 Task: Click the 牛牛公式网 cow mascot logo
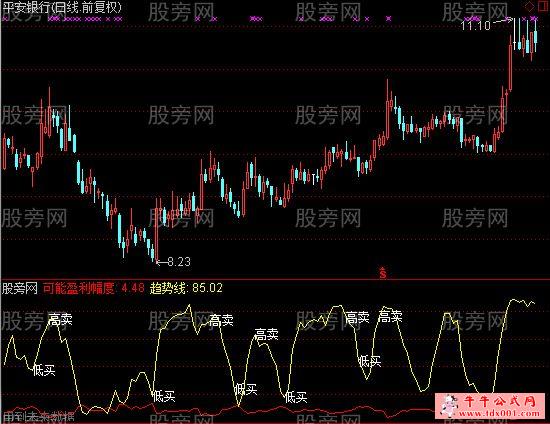pyautogui.click(x=450, y=405)
